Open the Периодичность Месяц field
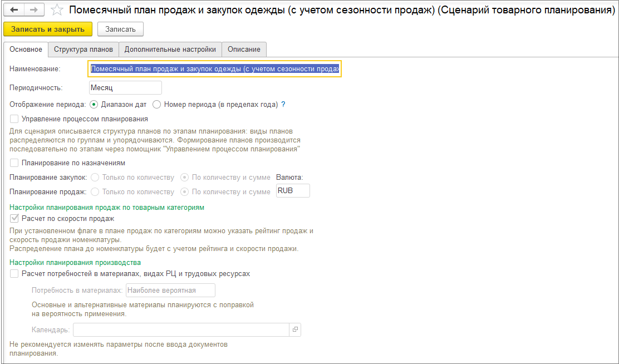This screenshot has width=619, height=364. click(x=125, y=87)
